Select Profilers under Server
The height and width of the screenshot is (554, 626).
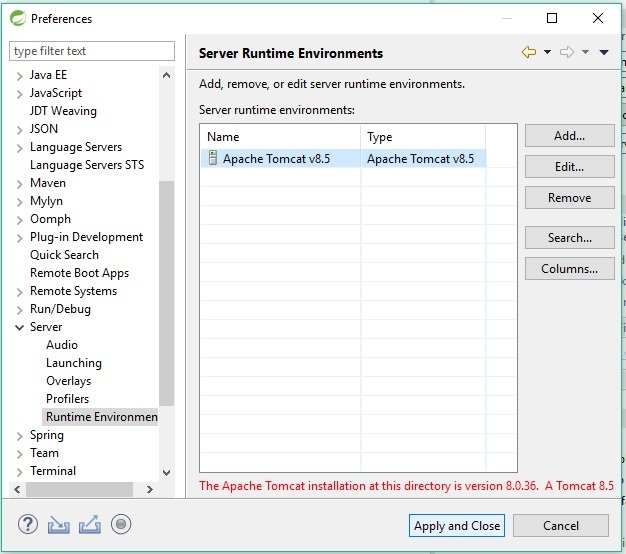(x=67, y=398)
